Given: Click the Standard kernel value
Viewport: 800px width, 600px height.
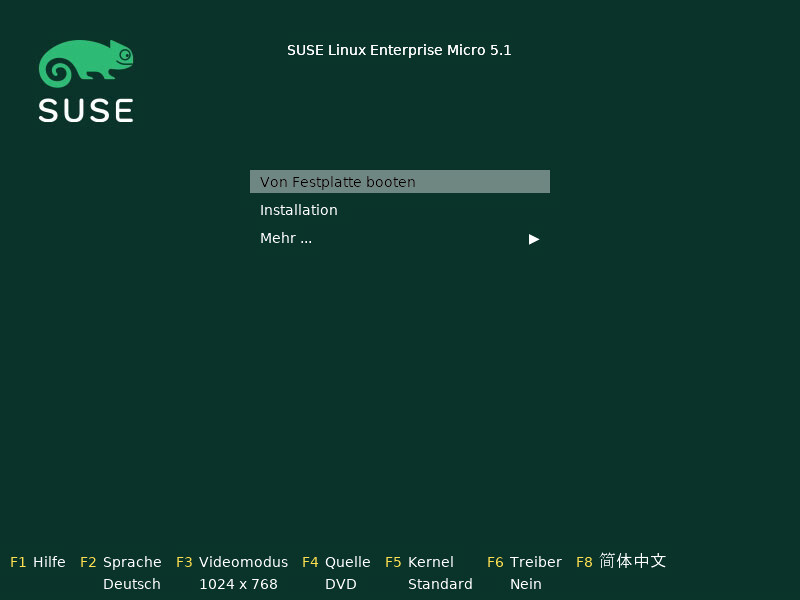Looking at the screenshot, I should click(440, 584).
